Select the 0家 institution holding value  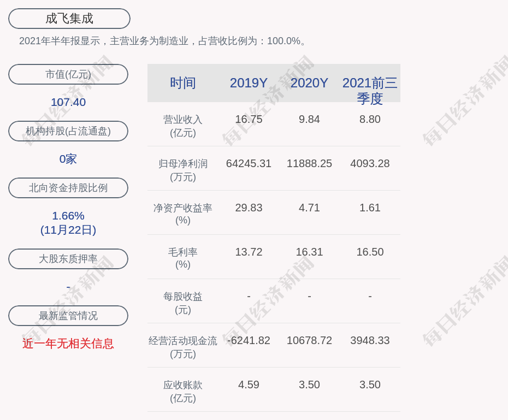pyautogui.click(x=68, y=159)
